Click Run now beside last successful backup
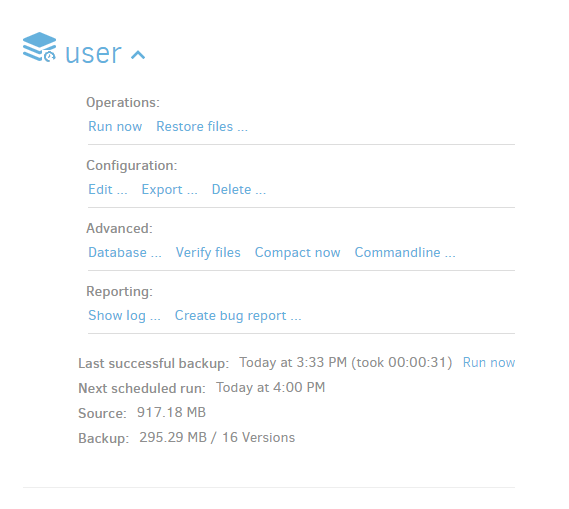This screenshot has height=509, width=569. 489,362
